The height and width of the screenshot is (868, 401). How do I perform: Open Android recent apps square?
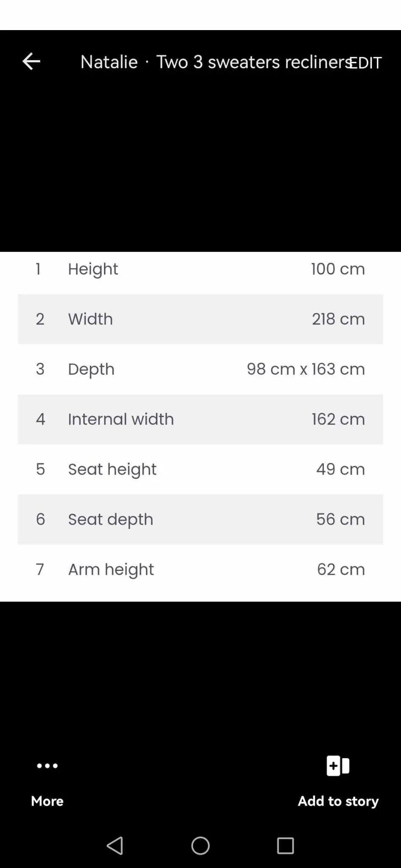(285, 846)
